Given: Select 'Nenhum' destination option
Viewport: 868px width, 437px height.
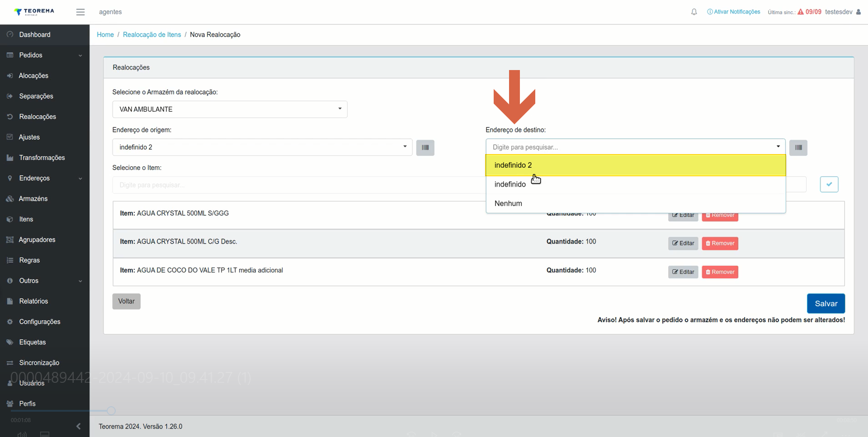Looking at the screenshot, I should click(636, 203).
